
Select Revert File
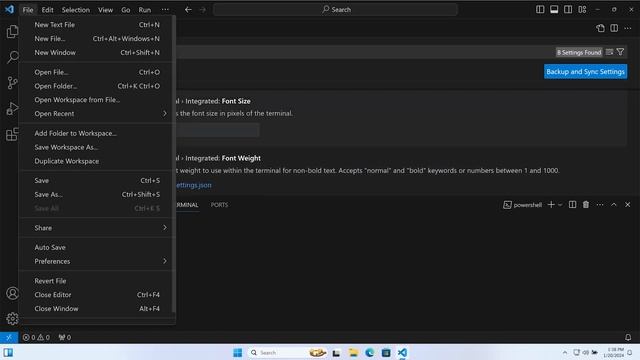[x=97, y=281]
